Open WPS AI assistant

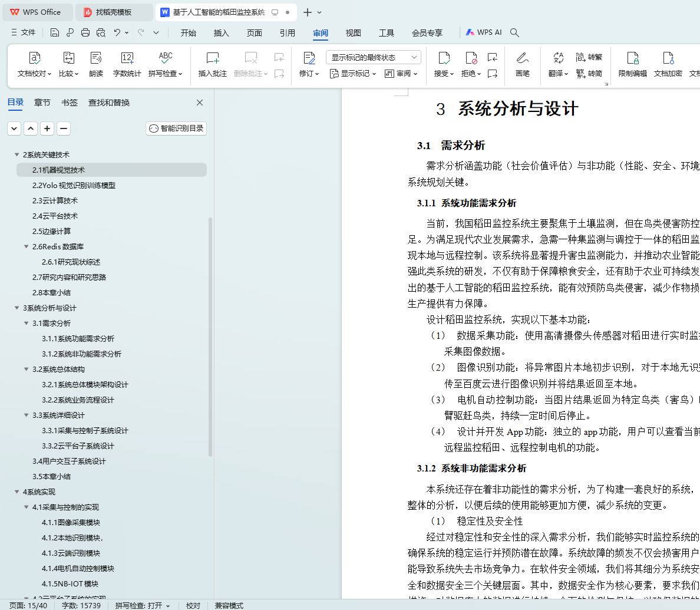pos(484,32)
